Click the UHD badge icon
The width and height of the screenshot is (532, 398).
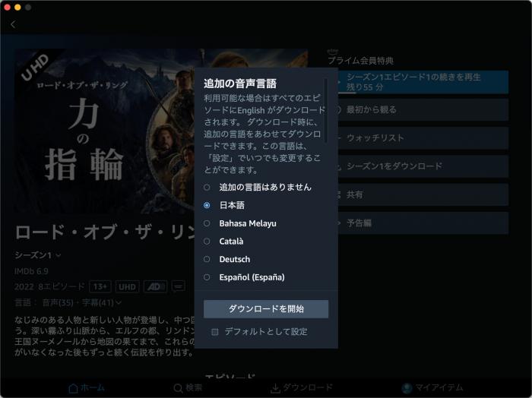pyautogui.click(x=128, y=286)
